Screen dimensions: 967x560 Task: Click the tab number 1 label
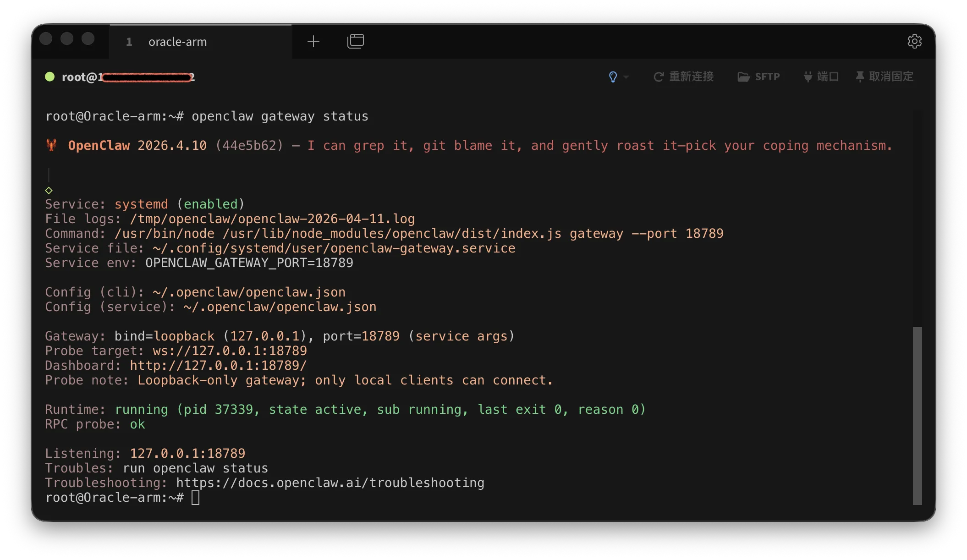click(x=129, y=42)
